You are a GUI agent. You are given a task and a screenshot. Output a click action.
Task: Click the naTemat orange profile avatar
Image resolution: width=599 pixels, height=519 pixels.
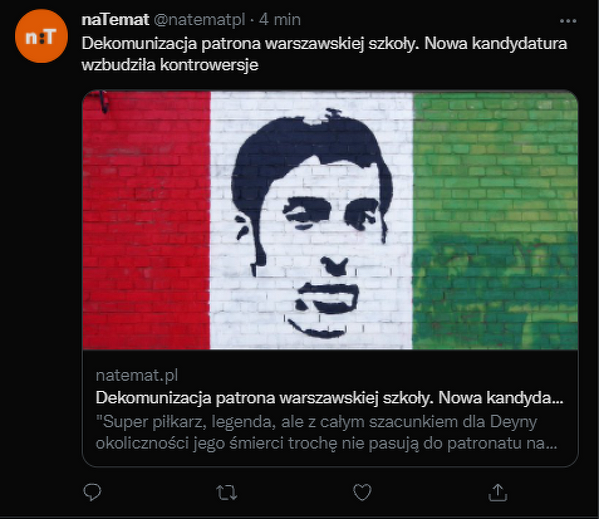coord(41,36)
